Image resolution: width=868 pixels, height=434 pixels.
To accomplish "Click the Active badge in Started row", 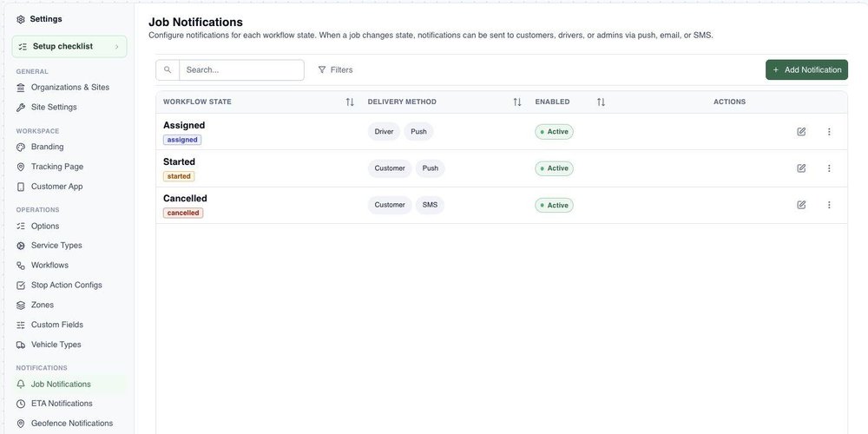I will pos(554,168).
